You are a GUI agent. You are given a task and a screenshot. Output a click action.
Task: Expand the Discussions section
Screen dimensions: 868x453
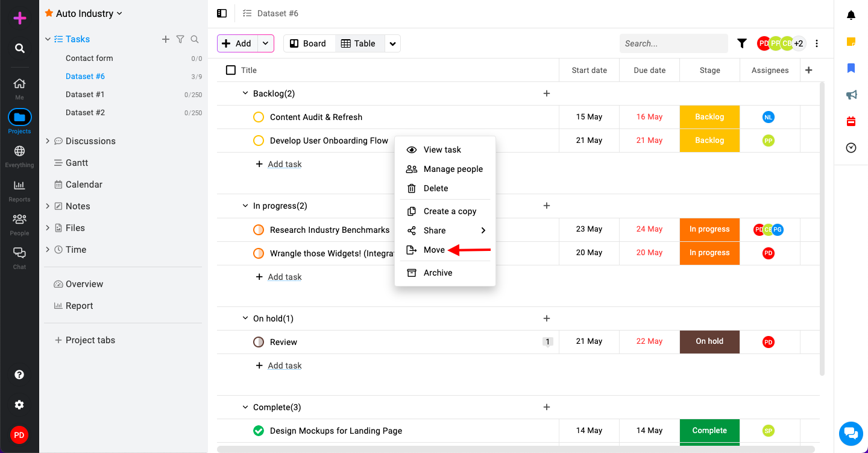(48, 141)
